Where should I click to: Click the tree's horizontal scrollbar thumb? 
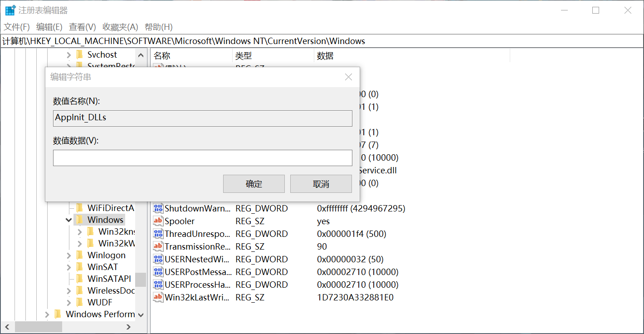pos(38,327)
